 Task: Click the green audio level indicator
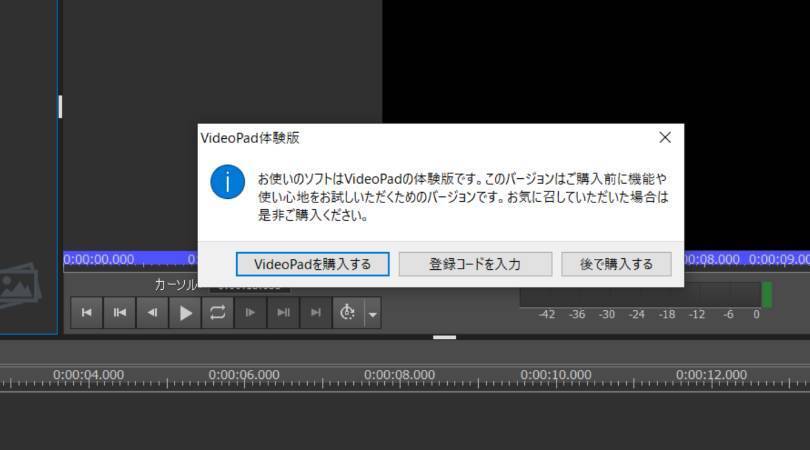(767, 294)
